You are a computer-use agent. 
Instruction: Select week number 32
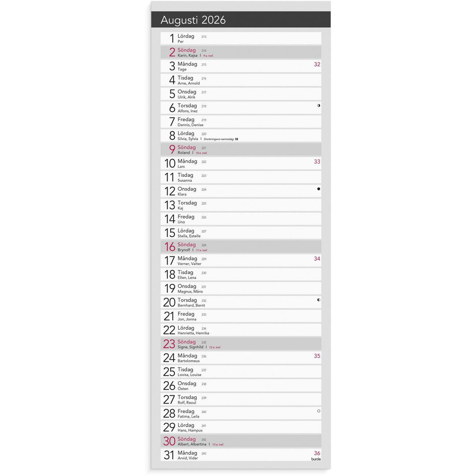point(317,64)
